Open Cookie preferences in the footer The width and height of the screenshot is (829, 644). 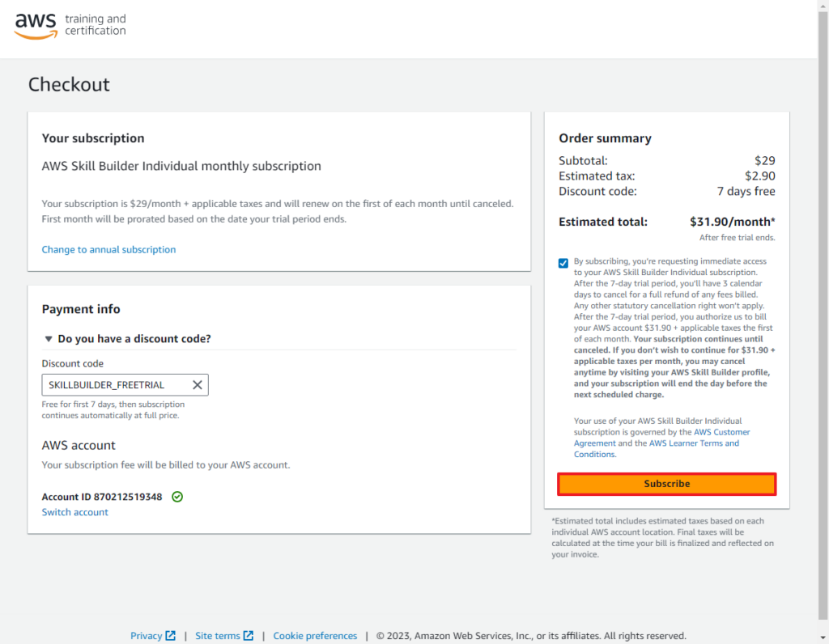click(315, 636)
